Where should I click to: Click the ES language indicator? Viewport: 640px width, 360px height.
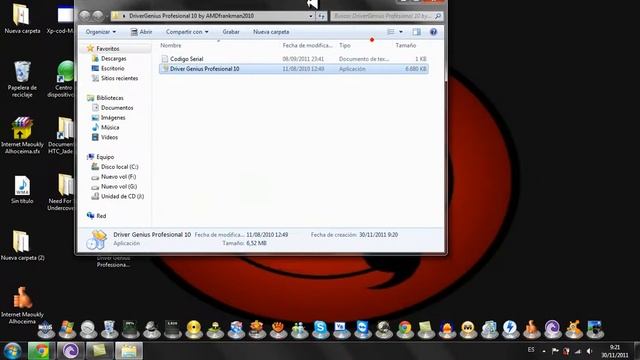tap(531, 350)
